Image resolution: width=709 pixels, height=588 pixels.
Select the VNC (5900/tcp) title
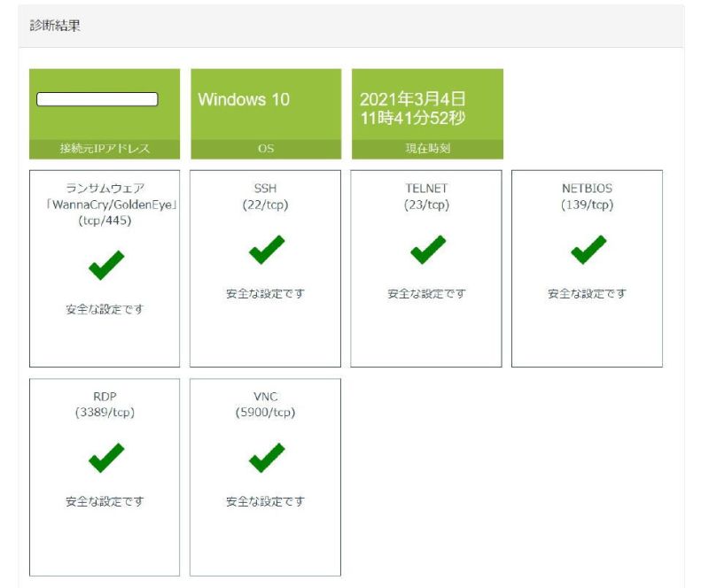tap(266, 405)
